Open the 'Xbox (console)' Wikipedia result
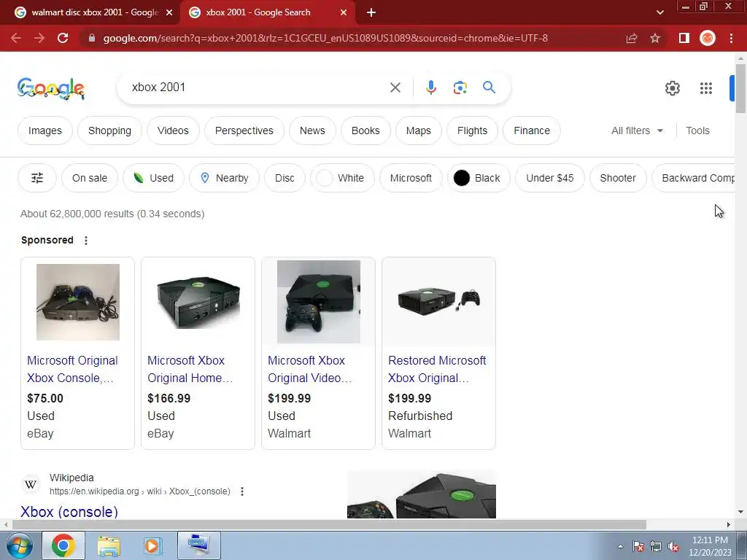 click(69, 512)
